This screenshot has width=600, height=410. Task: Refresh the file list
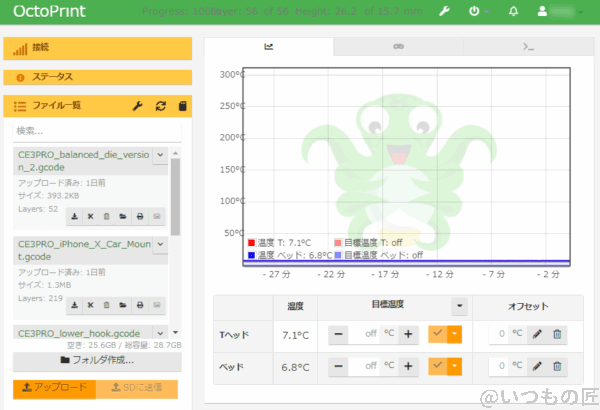(x=160, y=106)
